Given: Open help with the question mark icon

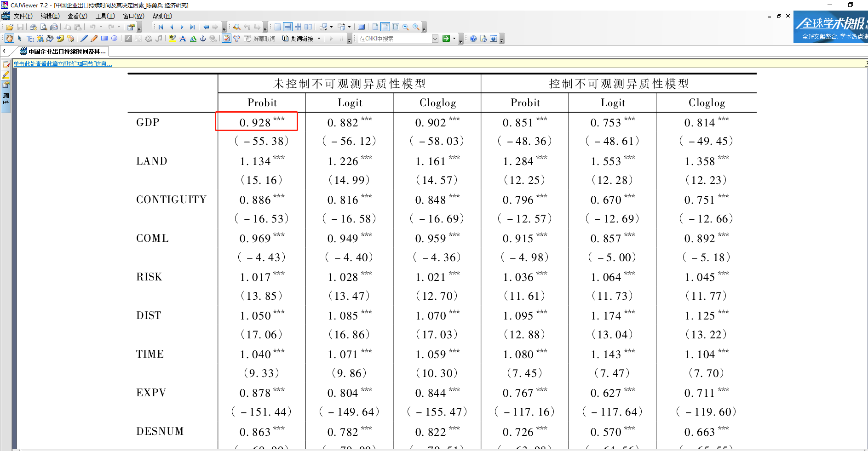Looking at the screenshot, I should (473, 39).
